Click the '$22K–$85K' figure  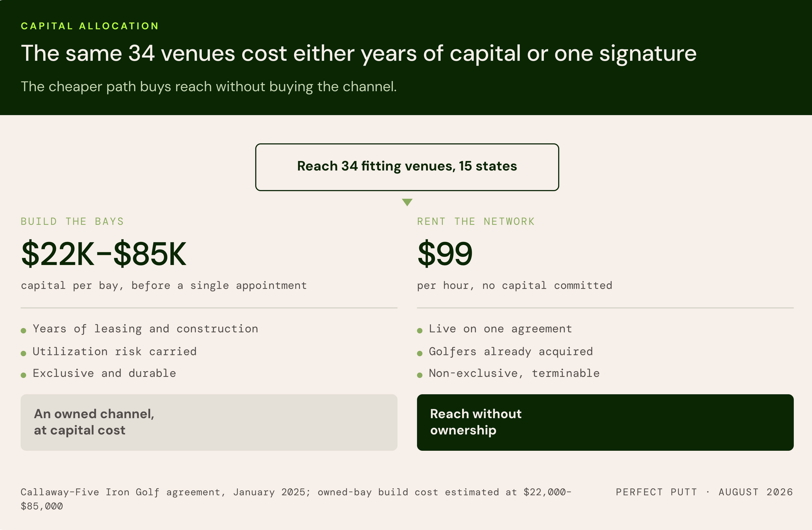[x=104, y=254]
